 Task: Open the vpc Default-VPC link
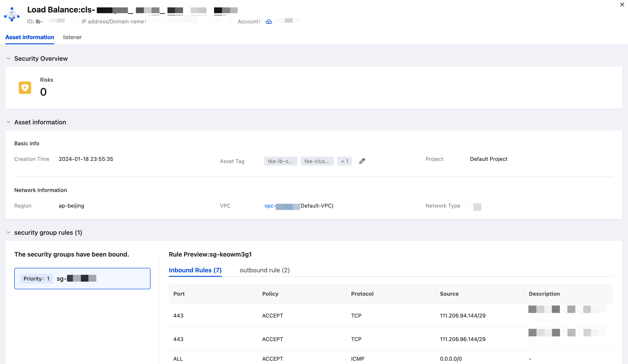(x=299, y=206)
